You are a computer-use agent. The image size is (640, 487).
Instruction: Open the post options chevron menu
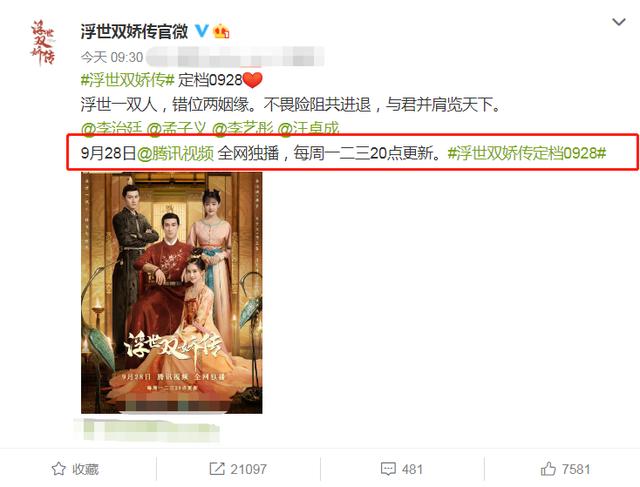coord(619,22)
